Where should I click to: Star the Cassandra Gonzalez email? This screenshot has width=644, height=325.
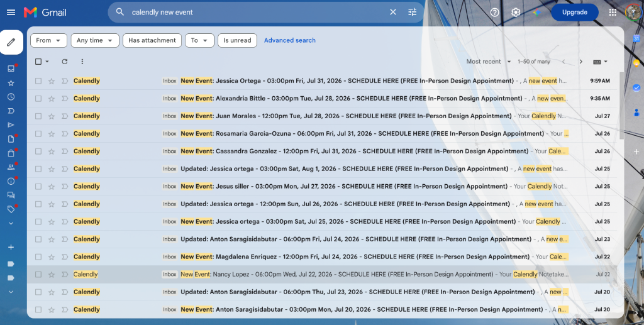coord(52,151)
